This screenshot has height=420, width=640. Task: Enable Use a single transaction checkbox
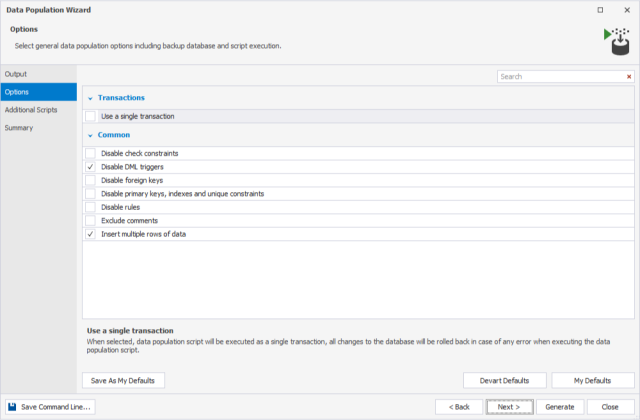pyautogui.click(x=91, y=116)
